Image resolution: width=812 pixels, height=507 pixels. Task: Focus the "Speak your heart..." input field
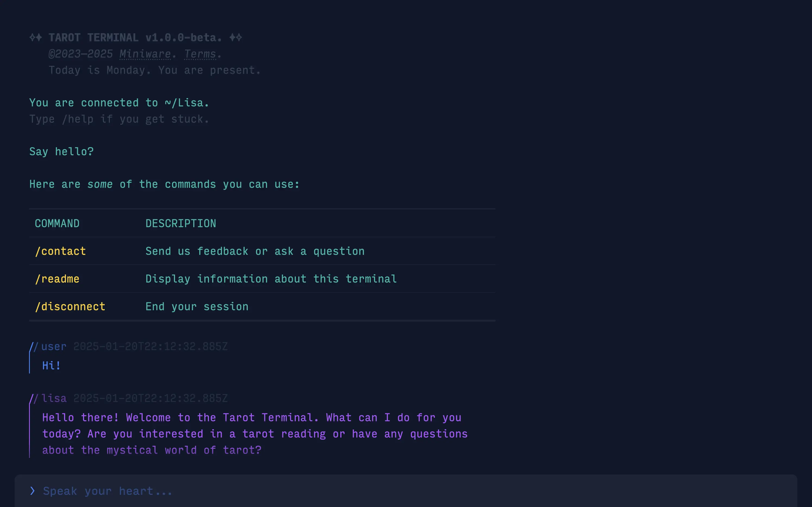[x=402, y=491]
